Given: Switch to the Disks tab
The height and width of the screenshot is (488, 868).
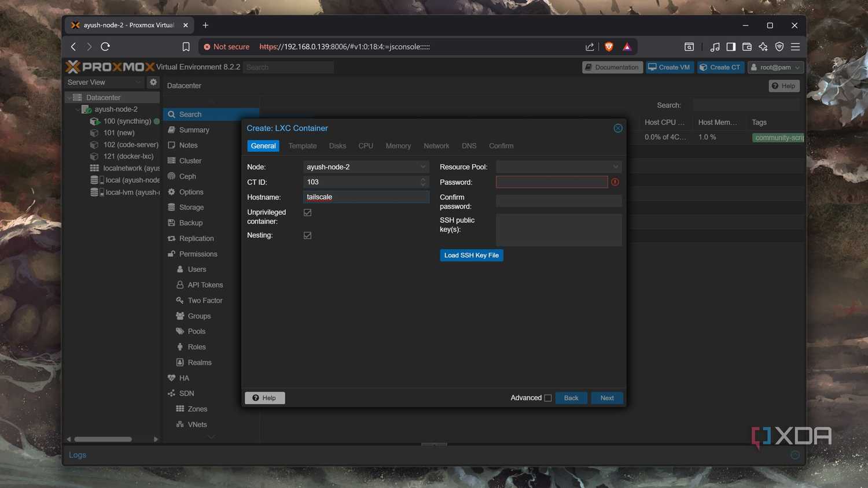Looking at the screenshot, I should (337, 146).
